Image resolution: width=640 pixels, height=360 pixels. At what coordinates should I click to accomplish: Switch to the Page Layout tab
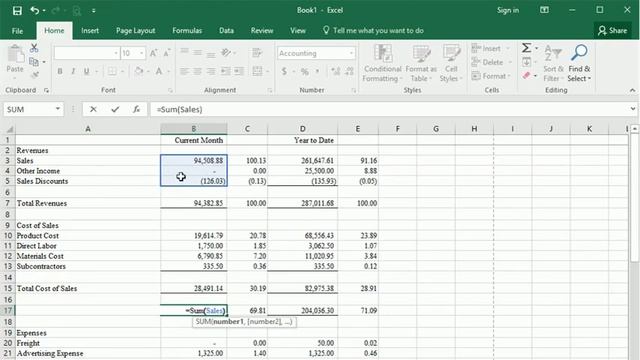coord(136,31)
